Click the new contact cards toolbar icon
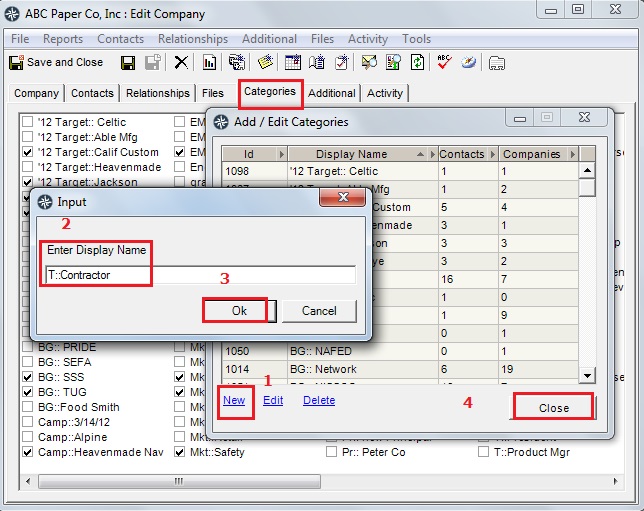 (x=237, y=63)
